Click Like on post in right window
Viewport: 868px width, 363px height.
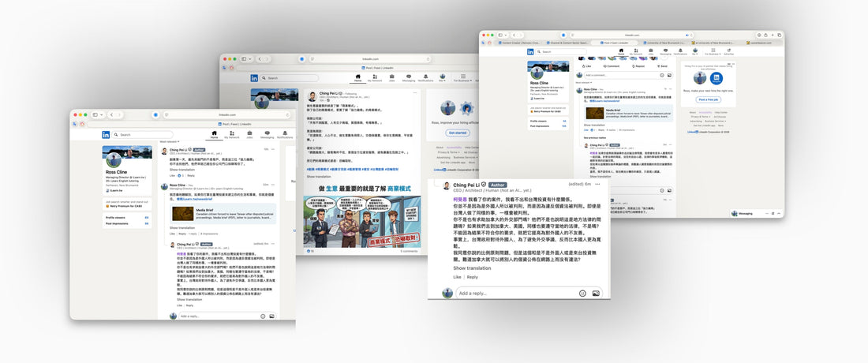click(x=587, y=65)
